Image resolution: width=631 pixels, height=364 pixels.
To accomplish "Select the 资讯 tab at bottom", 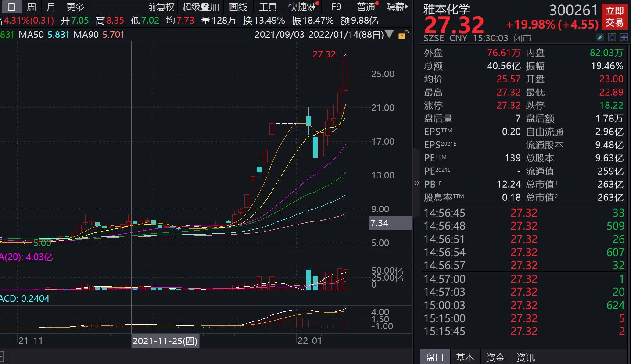I will (x=526, y=358).
